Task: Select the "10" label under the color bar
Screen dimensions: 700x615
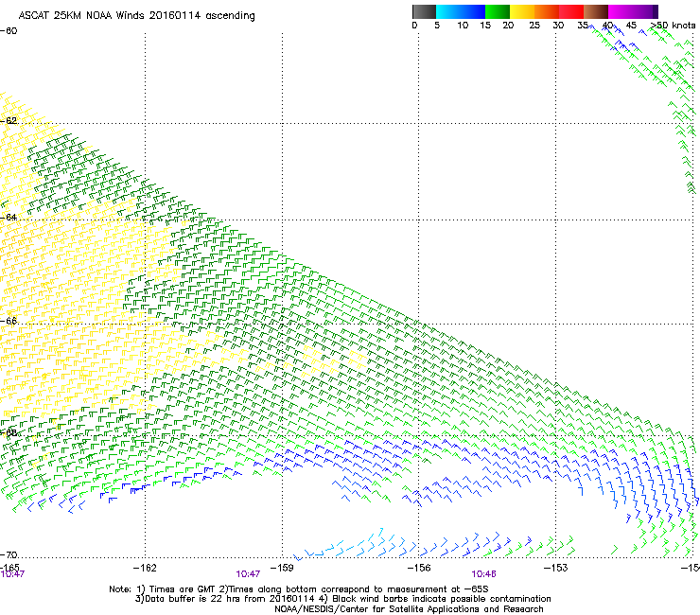Action: point(463,26)
